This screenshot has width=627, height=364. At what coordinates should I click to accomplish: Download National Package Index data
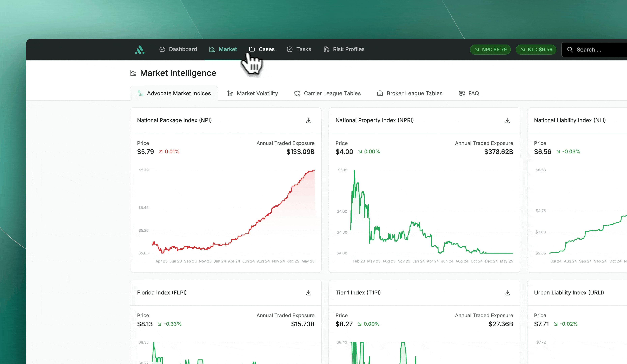(x=308, y=120)
